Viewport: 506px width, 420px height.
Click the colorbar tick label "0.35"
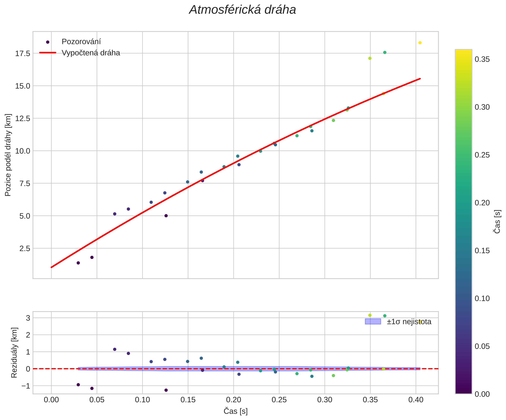pyautogui.click(x=482, y=59)
